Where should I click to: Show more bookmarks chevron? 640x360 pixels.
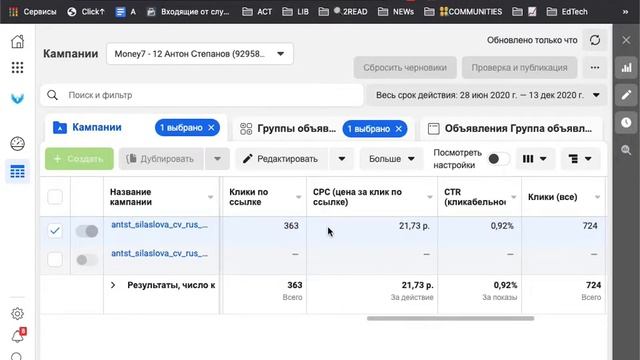[x=625, y=12]
